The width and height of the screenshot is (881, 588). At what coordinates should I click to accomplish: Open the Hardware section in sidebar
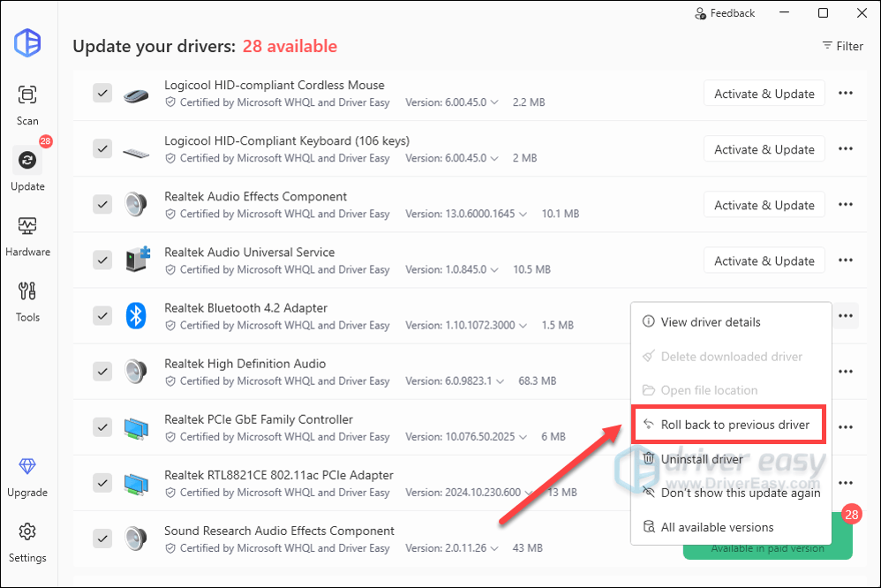[x=27, y=234]
